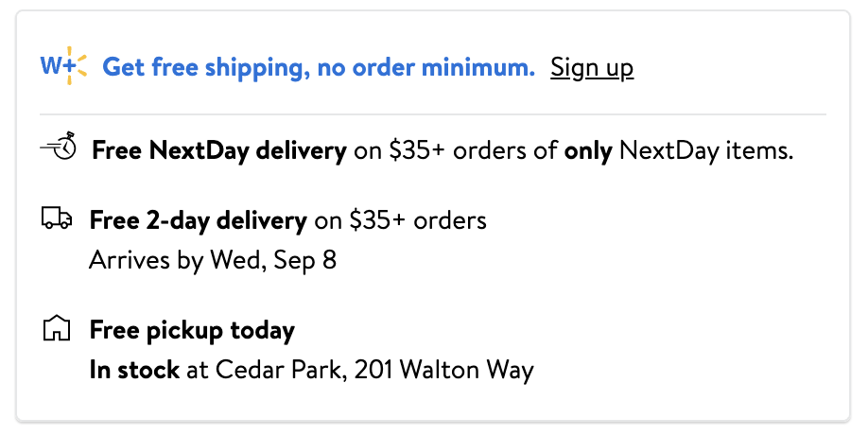This screenshot has width=868, height=435.
Task: Click the word "today" in pickup heading
Action: coord(263,330)
